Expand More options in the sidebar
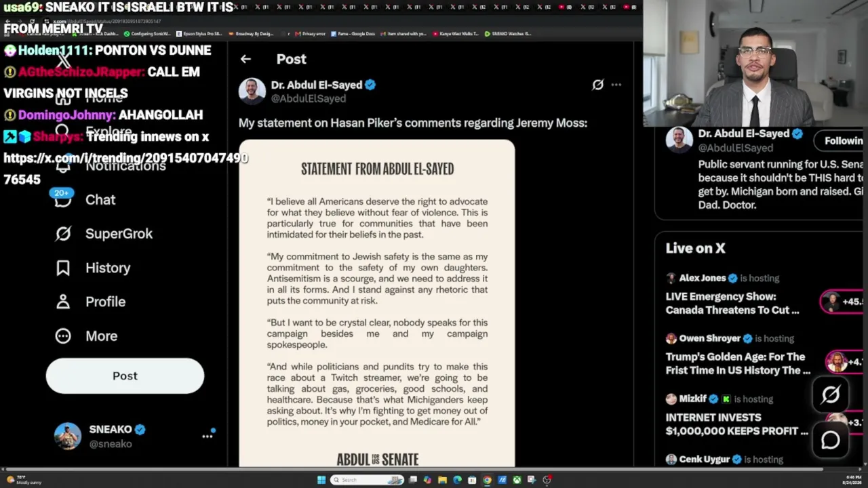Image resolution: width=868 pixels, height=488 pixels. point(101,336)
